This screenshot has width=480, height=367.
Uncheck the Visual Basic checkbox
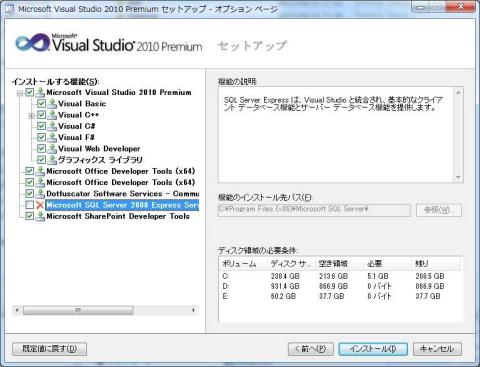pos(41,103)
